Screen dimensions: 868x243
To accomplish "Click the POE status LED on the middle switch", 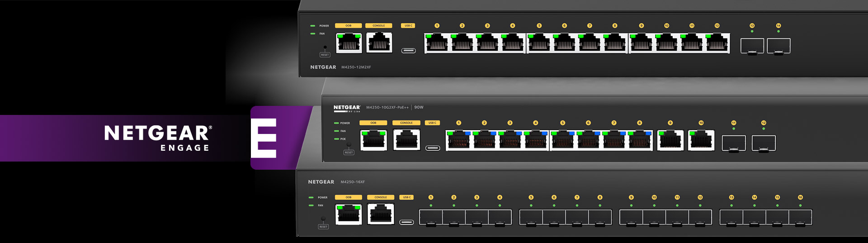I will pyautogui.click(x=336, y=139).
